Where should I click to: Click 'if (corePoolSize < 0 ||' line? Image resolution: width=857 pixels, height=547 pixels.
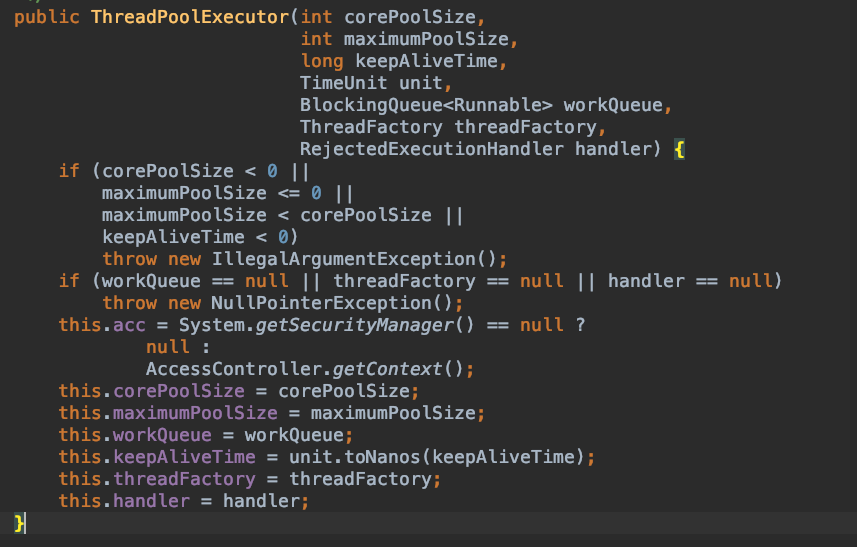pos(184,171)
